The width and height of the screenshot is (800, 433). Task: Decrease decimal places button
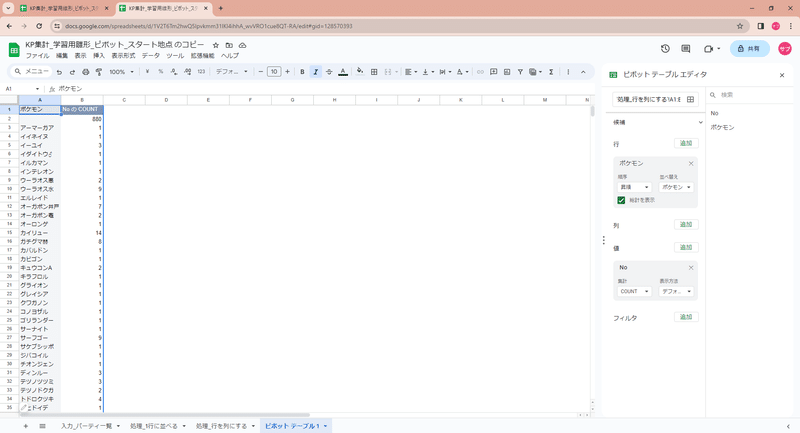[174, 72]
